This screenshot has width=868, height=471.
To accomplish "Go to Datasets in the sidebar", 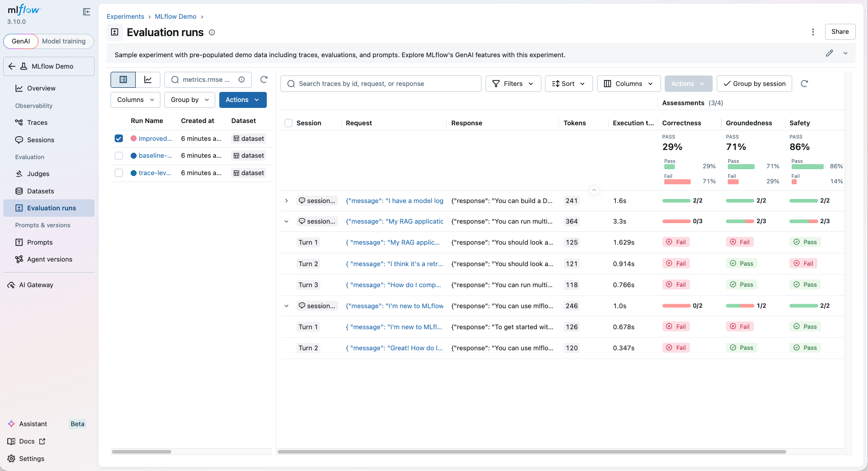I will pyautogui.click(x=40, y=191).
